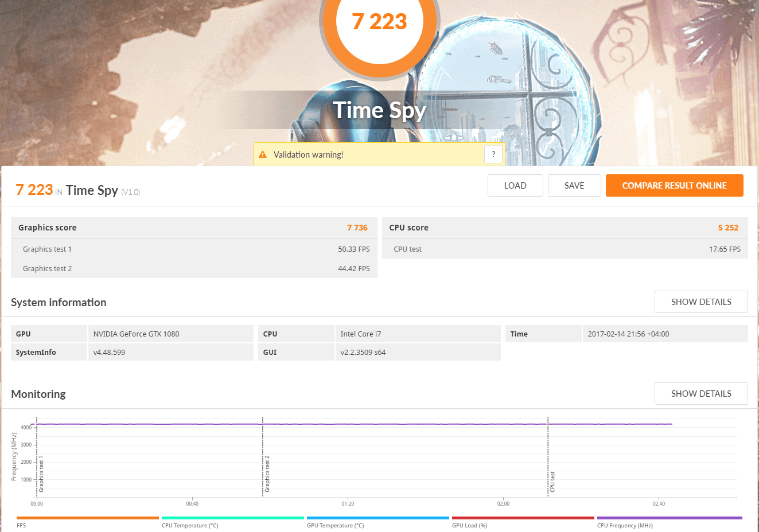Viewport: 759px width, 532px height.
Task: Select the Graphics test 1 chart marker
Action: (41, 474)
